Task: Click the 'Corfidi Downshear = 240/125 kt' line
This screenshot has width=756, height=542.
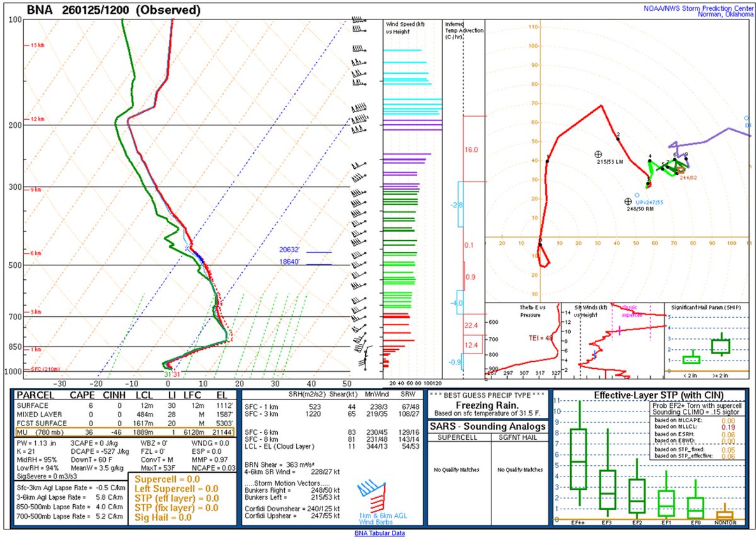Action: (292, 509)
